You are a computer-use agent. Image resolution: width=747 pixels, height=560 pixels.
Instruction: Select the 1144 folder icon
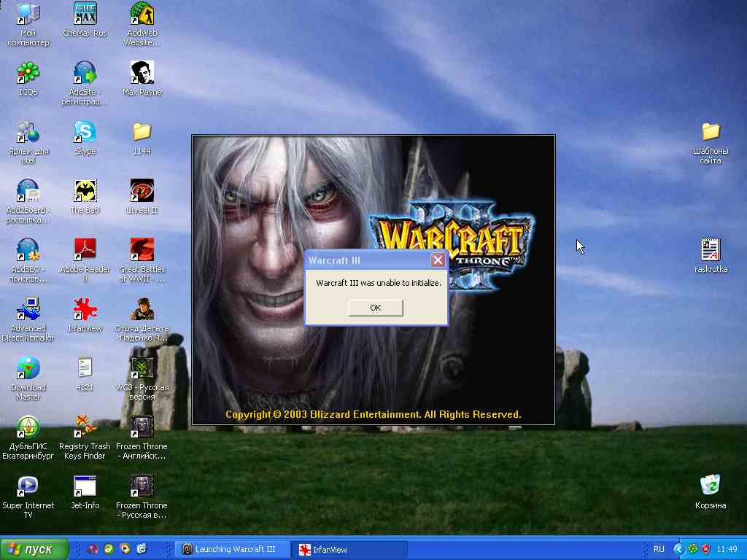142,138
